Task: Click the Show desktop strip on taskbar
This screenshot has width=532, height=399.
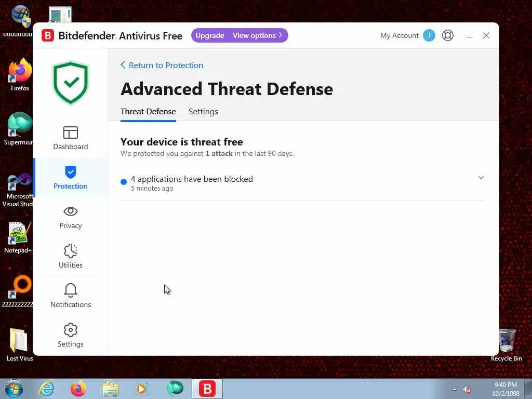Action: [528, 389]
